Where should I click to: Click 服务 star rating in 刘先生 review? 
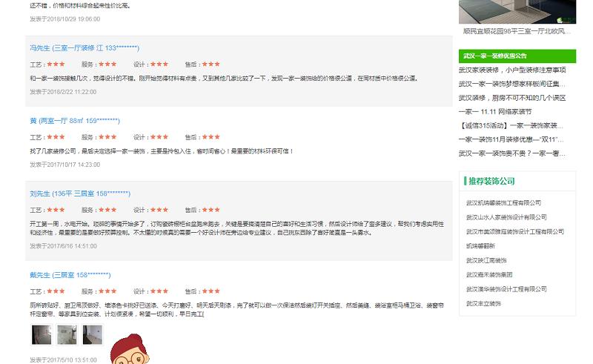(107, 210)
